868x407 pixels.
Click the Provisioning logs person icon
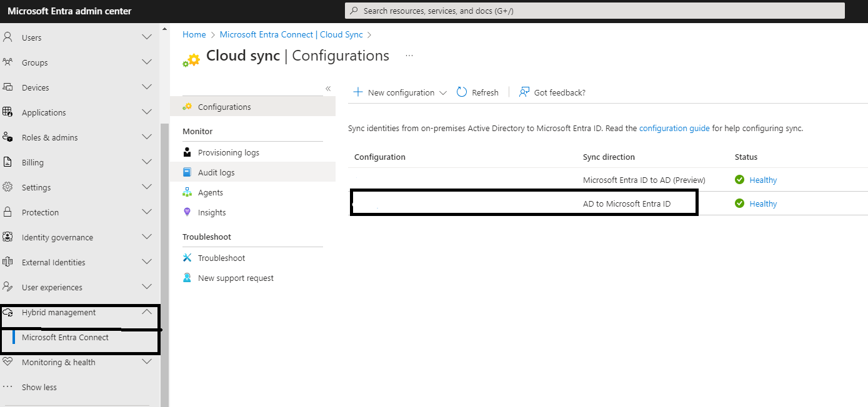tap(187, 152)
